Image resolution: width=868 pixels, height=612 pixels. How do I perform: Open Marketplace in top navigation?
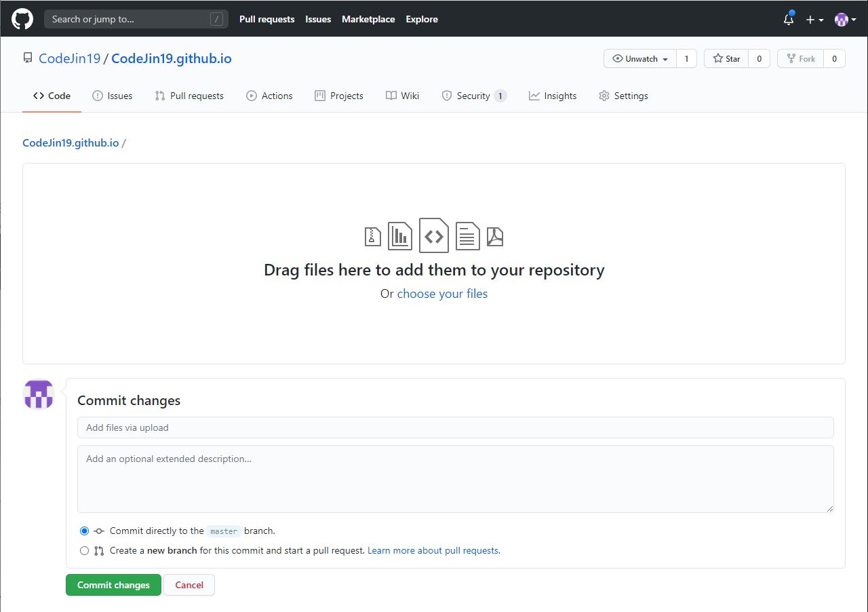[x=368, y=19]
